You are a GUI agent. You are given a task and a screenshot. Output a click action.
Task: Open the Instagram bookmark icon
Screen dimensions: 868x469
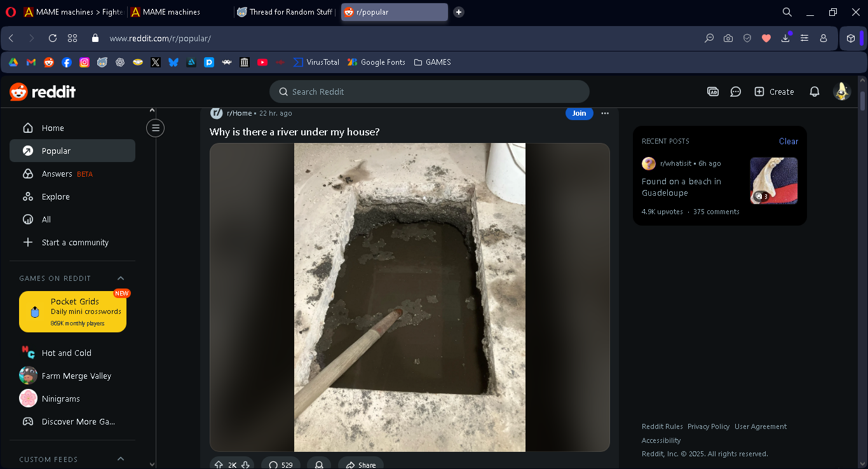point(85,62)
